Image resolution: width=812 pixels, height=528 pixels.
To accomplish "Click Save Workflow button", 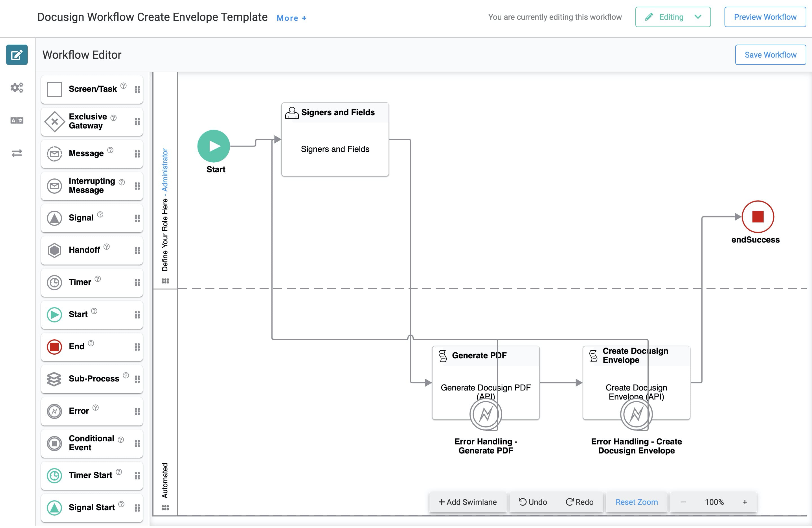I will coord(770,55).
